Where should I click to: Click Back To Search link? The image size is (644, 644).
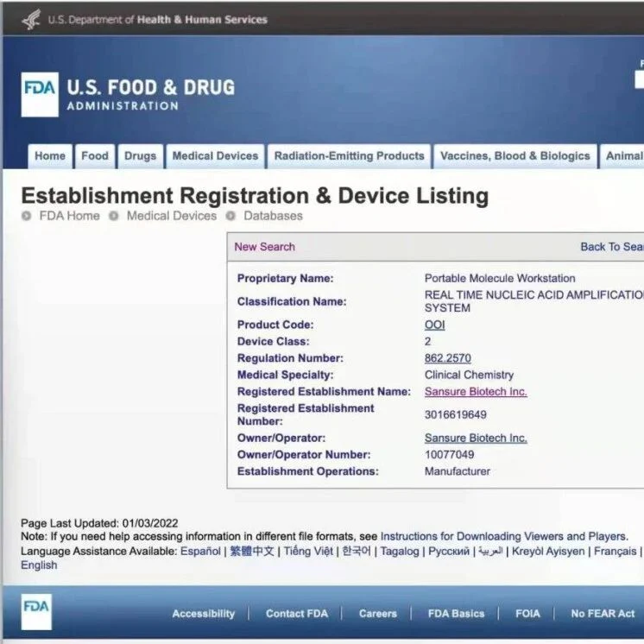tap(612, 247)
